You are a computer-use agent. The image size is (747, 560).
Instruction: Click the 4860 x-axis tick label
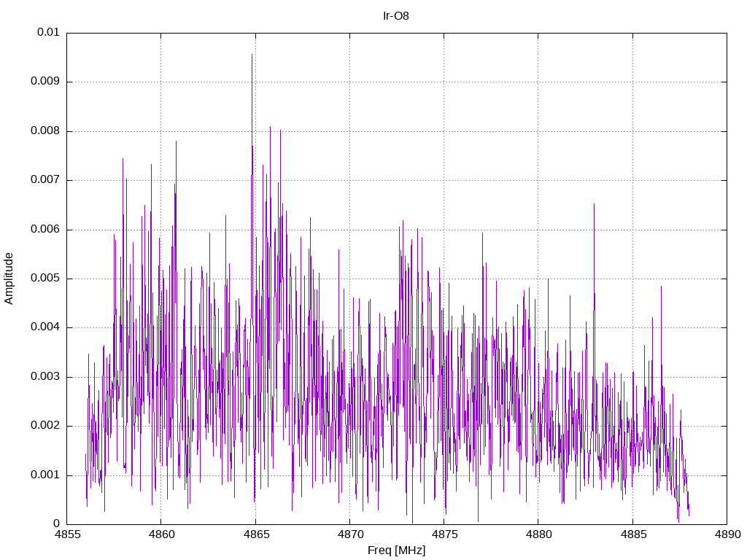coord(161,534)
